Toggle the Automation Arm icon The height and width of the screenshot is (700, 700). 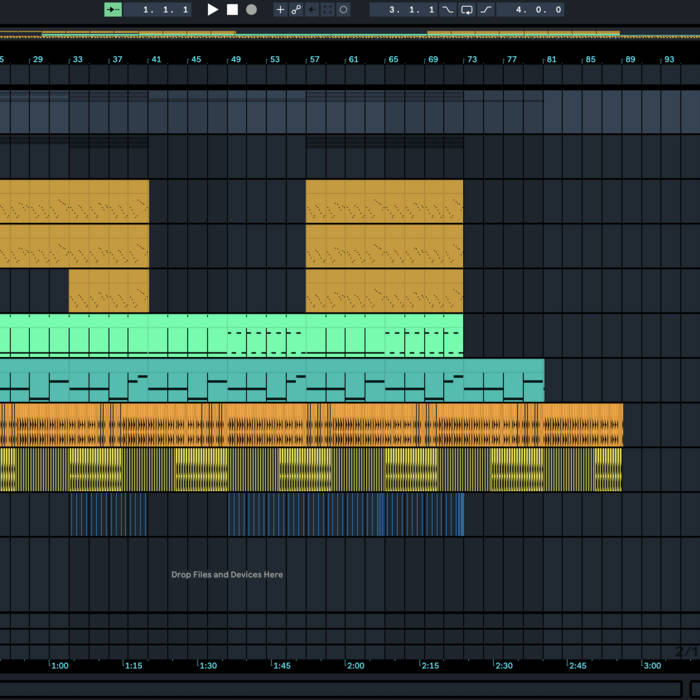(296, 10)
